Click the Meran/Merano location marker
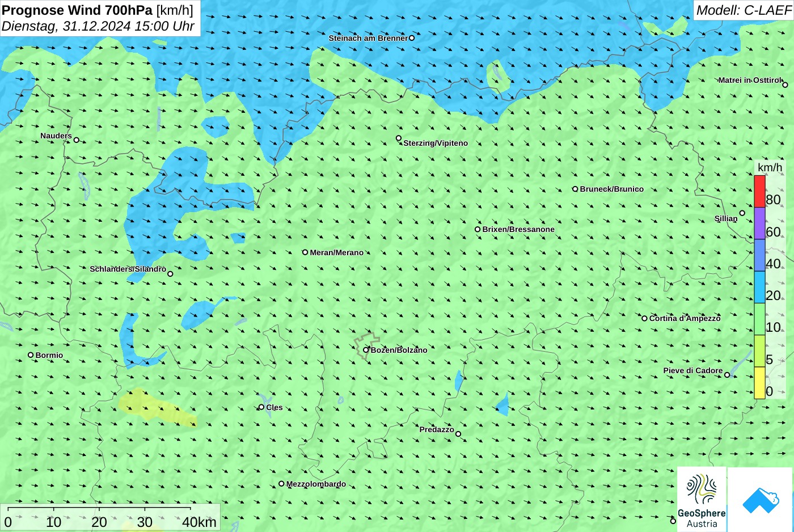 tap(305, 252)
